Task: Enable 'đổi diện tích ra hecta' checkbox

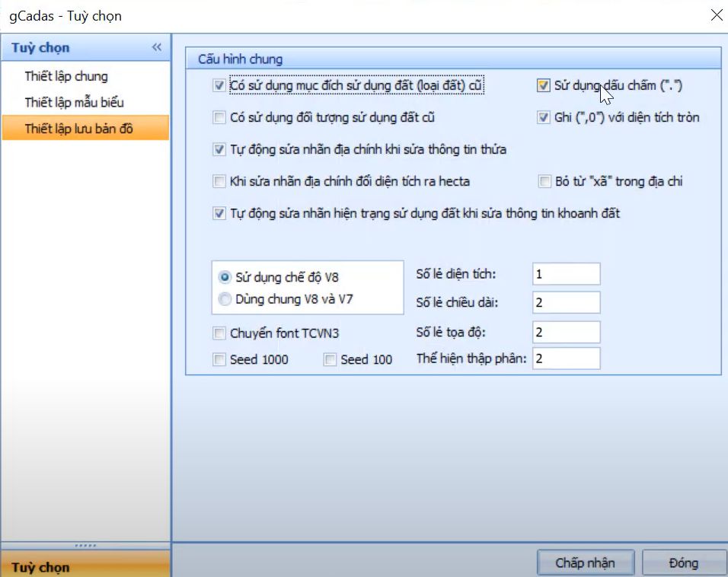Action: click(219, 182)
